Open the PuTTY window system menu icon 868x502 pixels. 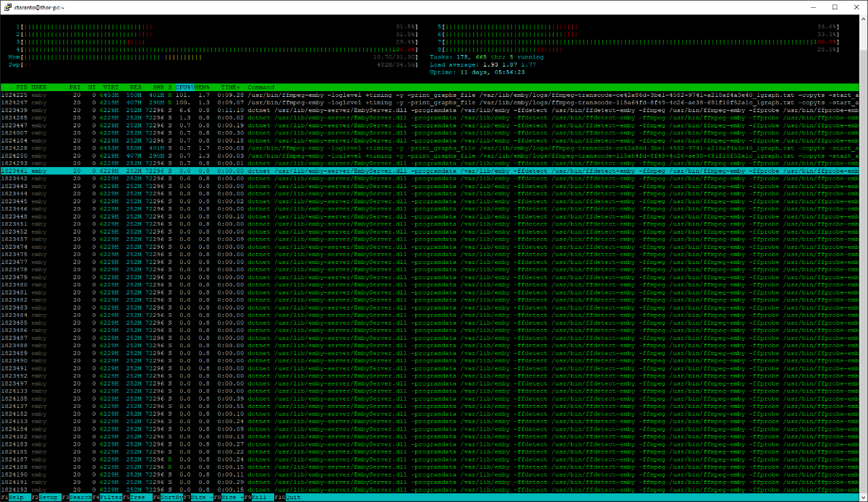click(x=7, y=7)
